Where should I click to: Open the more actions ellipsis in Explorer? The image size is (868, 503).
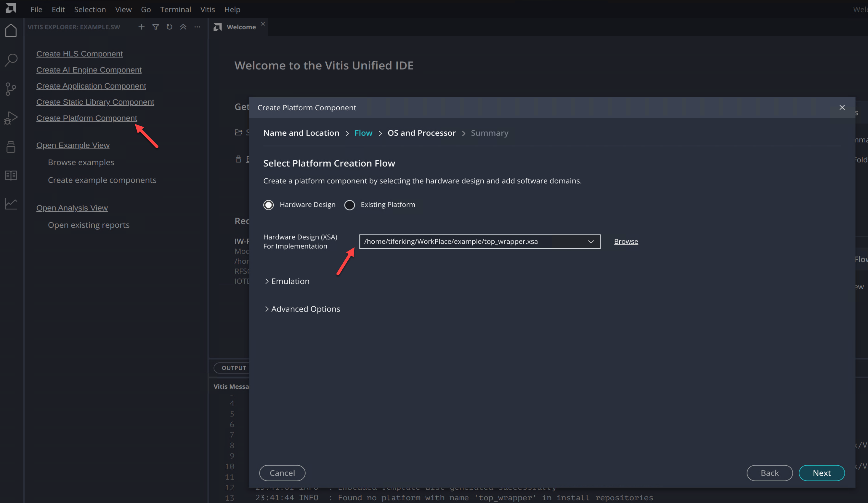click(197, 27)
